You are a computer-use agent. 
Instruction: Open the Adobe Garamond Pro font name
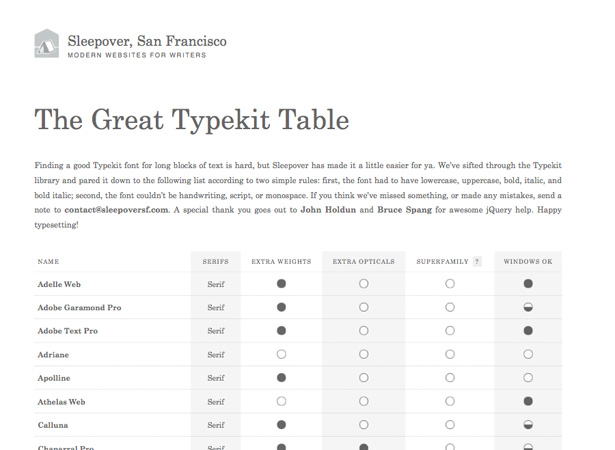tap(79, 308)
